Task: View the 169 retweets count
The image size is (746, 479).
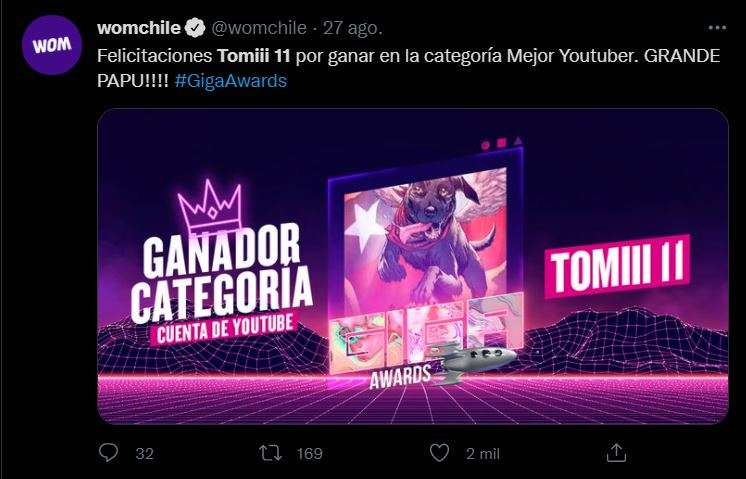Action: tap(310, 453)
